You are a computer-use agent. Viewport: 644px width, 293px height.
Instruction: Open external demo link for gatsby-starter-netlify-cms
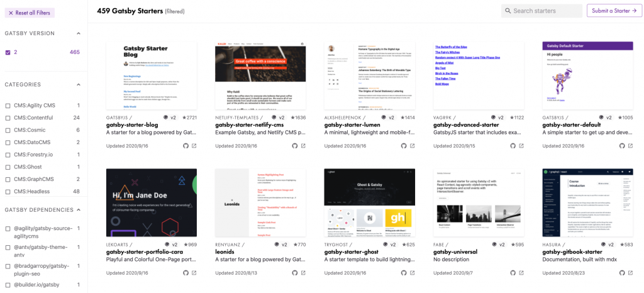303,146
